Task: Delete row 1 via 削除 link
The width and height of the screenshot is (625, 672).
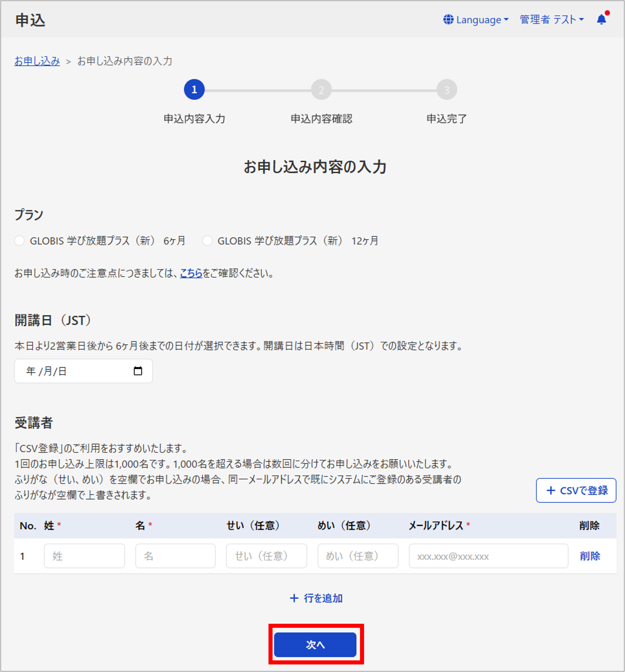Action: [590, 556]
